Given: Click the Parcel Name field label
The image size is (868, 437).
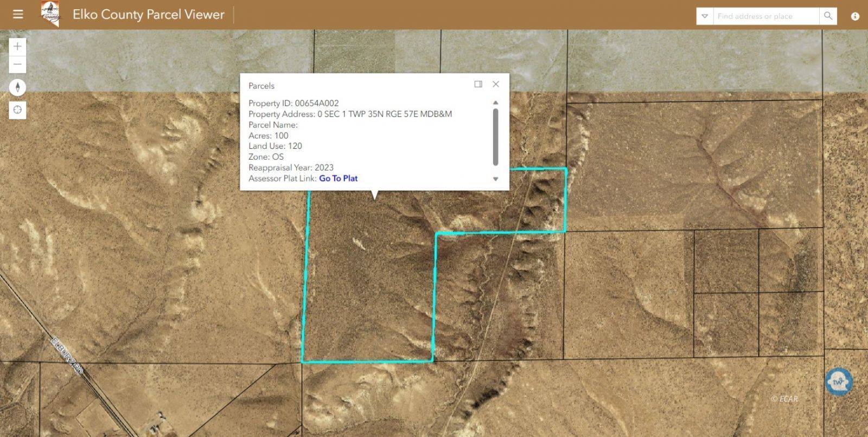Looking at the screenshot, I should [x=273, y=125].
